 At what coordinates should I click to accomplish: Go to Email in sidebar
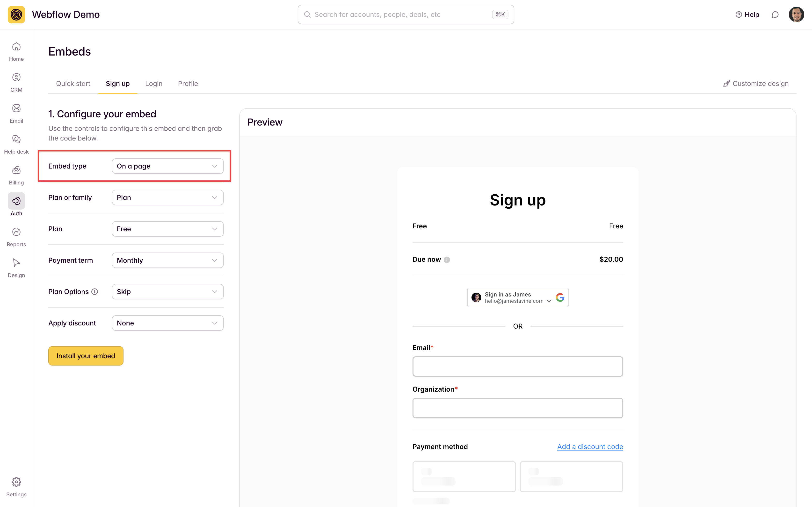tap(16, 113)
